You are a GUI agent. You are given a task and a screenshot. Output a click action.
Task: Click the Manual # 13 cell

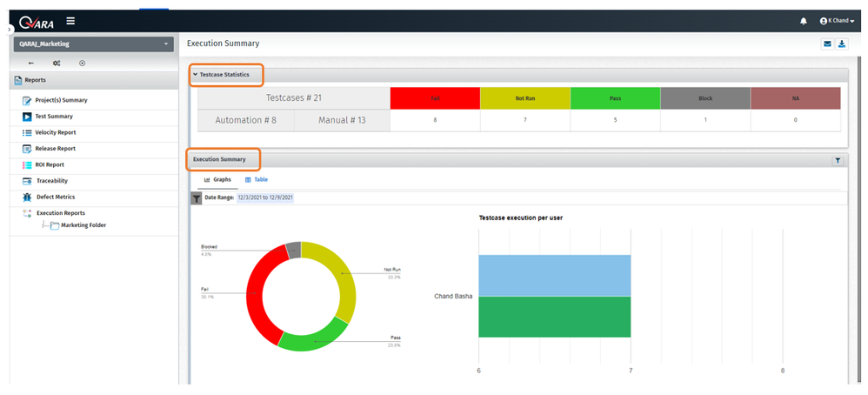pos(342,120)
